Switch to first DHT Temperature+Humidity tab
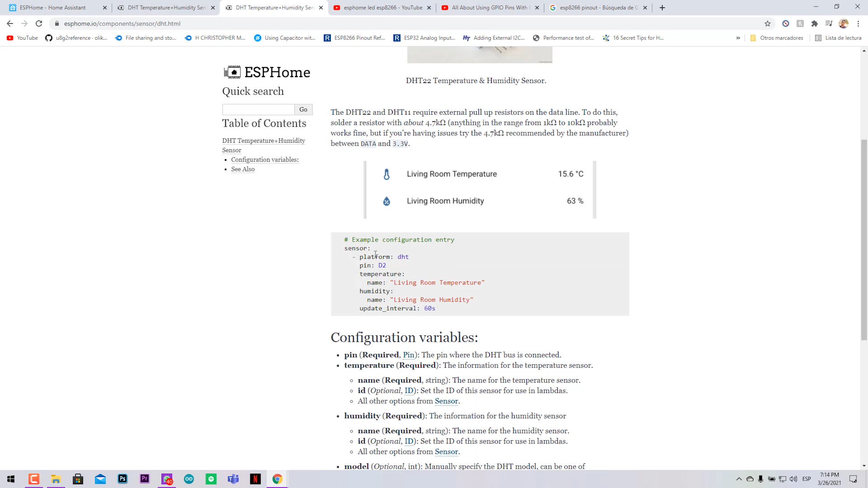The height and width of the screenshot is (488, 868). coord(166,8)
